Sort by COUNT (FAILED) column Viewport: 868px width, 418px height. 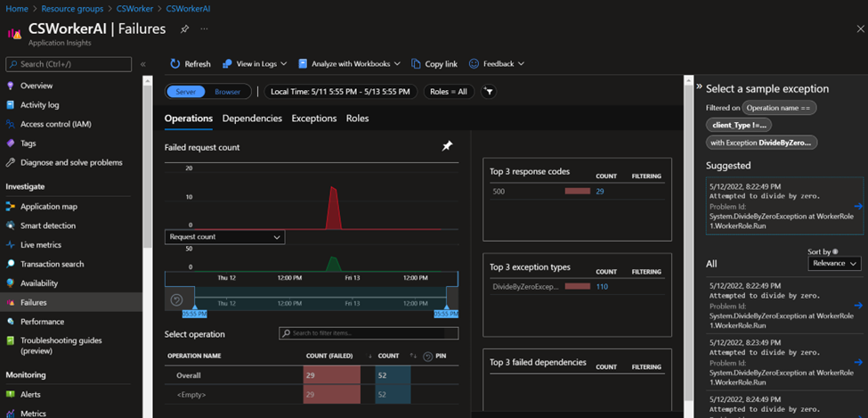coord(329,356)
